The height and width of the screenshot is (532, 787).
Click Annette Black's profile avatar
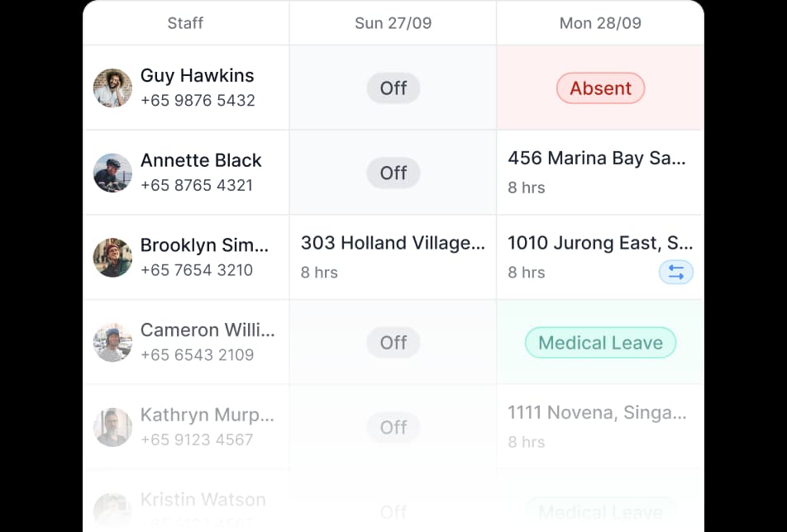112,173
